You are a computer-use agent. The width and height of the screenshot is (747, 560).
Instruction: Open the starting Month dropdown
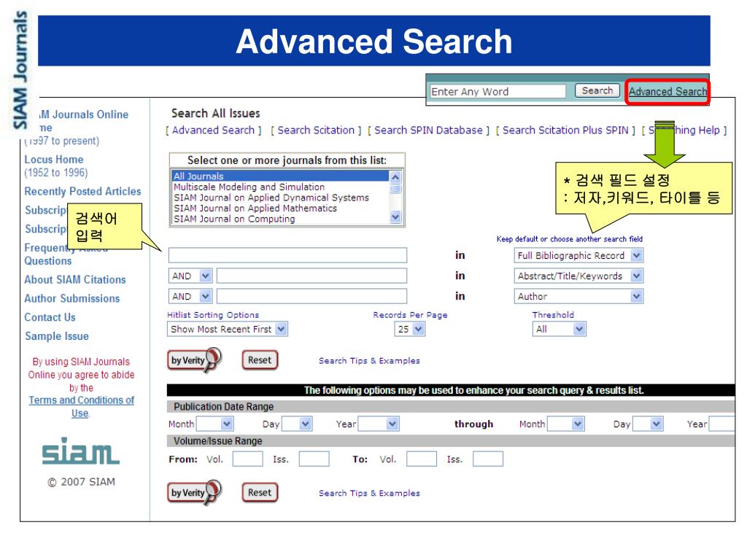click(215, 424)
